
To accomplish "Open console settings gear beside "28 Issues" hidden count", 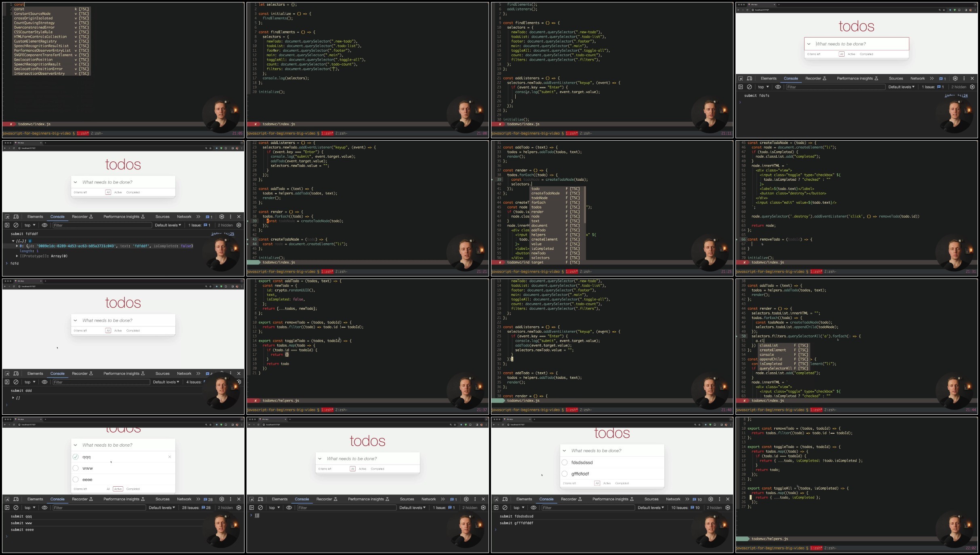I will tap(239, 508).
